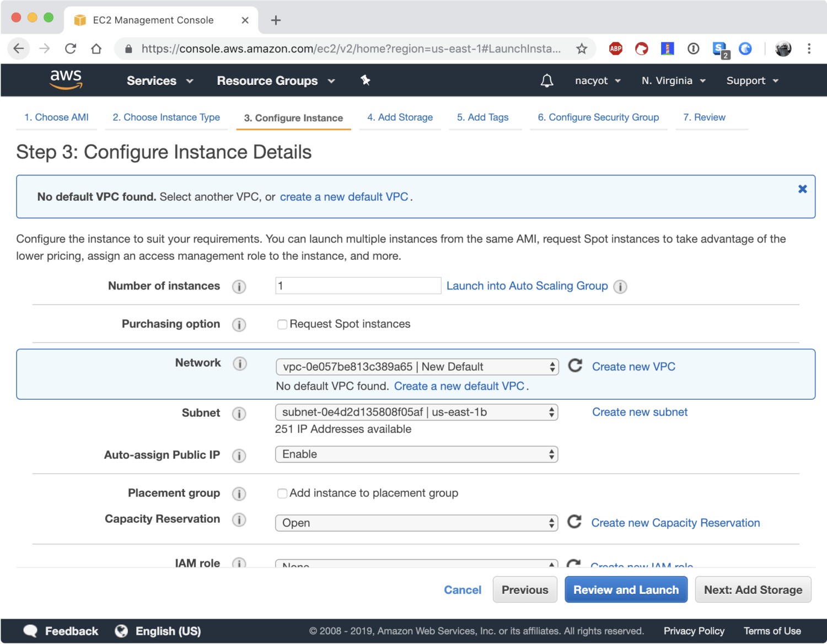Reload the page with refresh icon
The width and height of the screenshot is (827, 644).
pos(71,49)
